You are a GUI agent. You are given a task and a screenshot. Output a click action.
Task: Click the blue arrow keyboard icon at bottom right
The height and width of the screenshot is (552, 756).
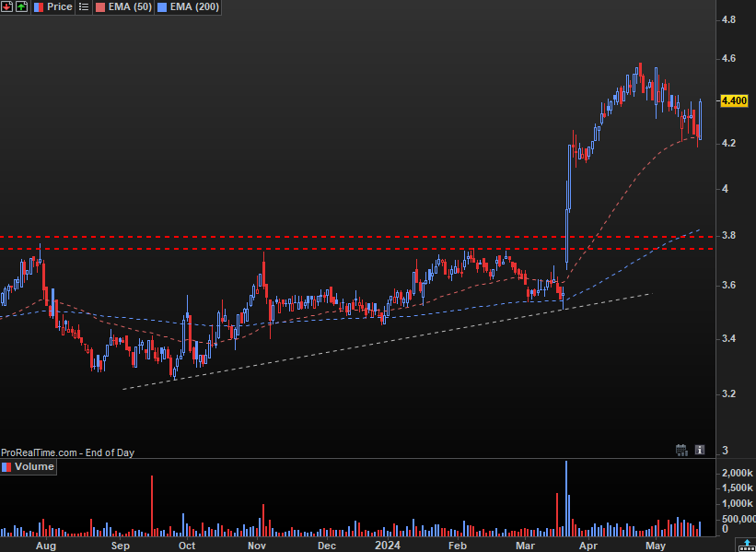point(745,546)
